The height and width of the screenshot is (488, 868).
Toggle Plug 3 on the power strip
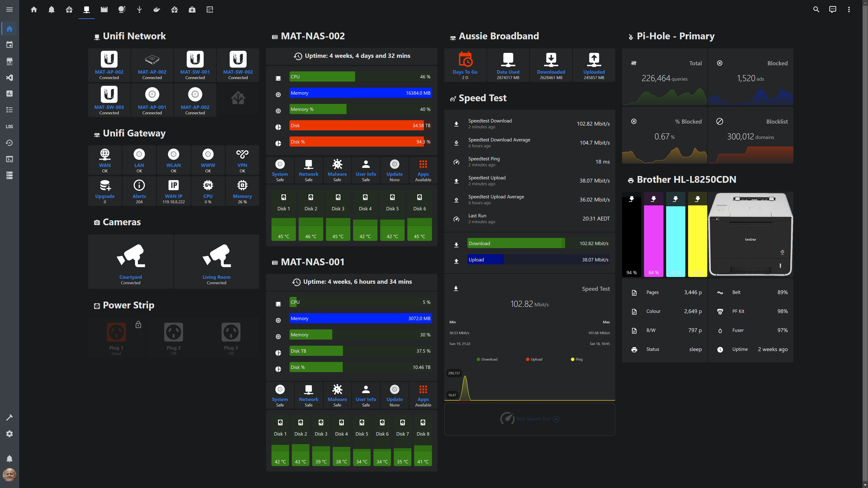pyautogui.click(x=231, y=332)
